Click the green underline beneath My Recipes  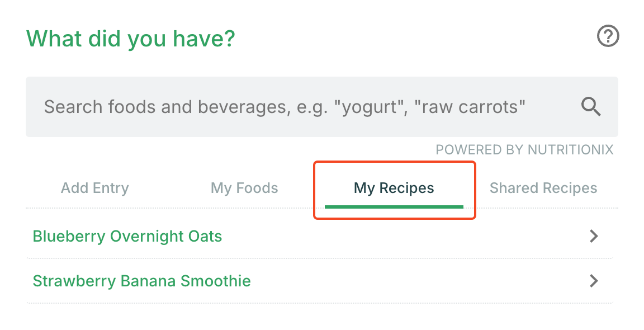point(394,206)
